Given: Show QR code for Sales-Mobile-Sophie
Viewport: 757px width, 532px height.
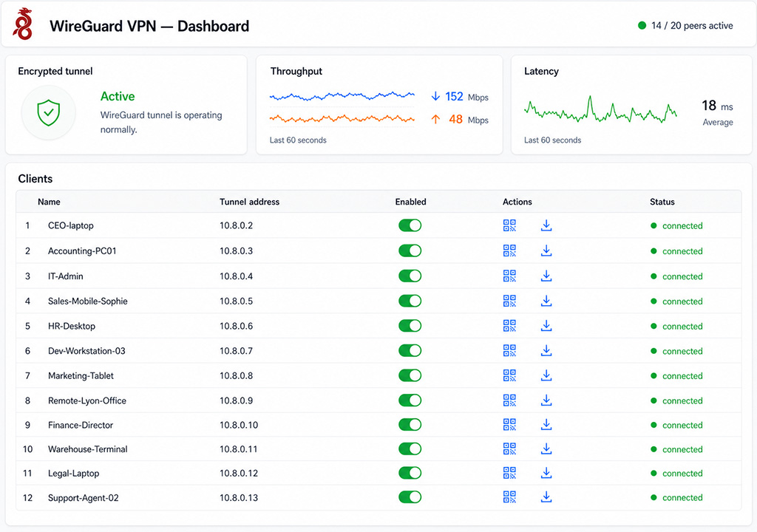Looking at the screenshot, I should point(509,301).
